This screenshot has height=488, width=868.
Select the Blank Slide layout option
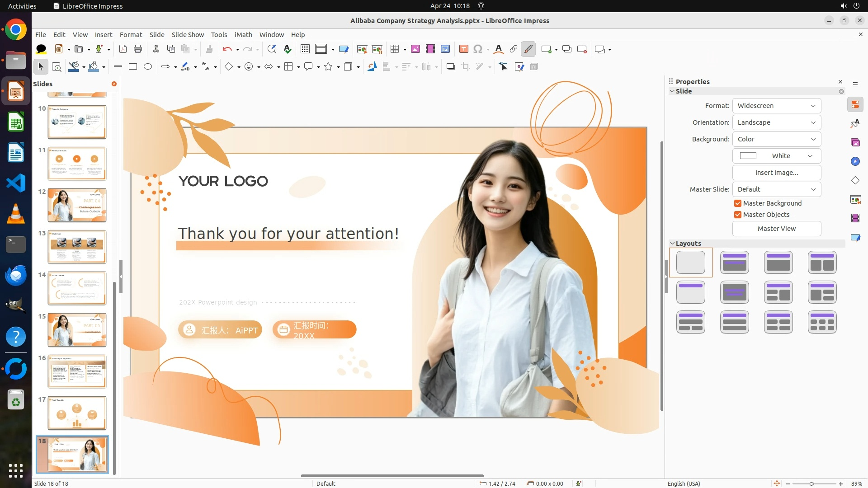point(690,263)
